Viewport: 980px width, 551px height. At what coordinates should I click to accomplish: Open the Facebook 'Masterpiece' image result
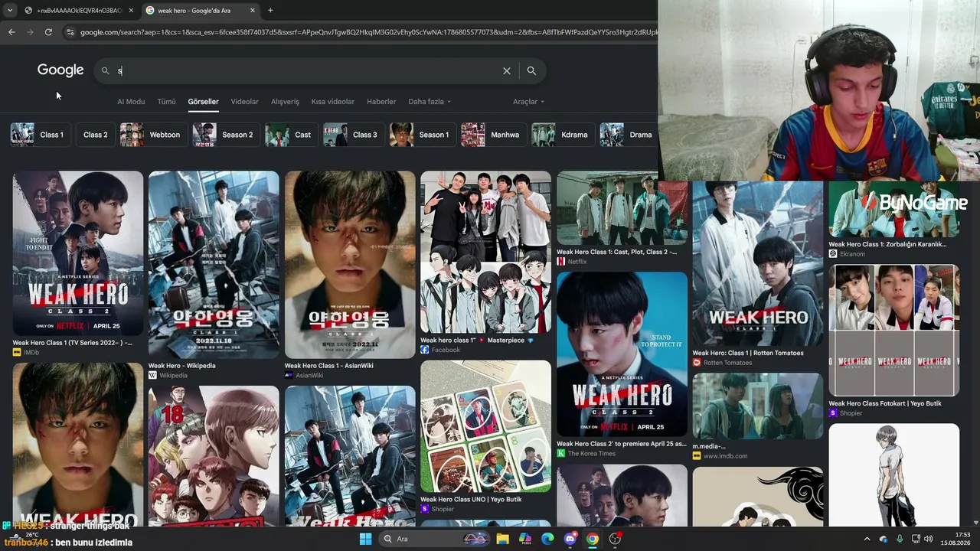485,252
